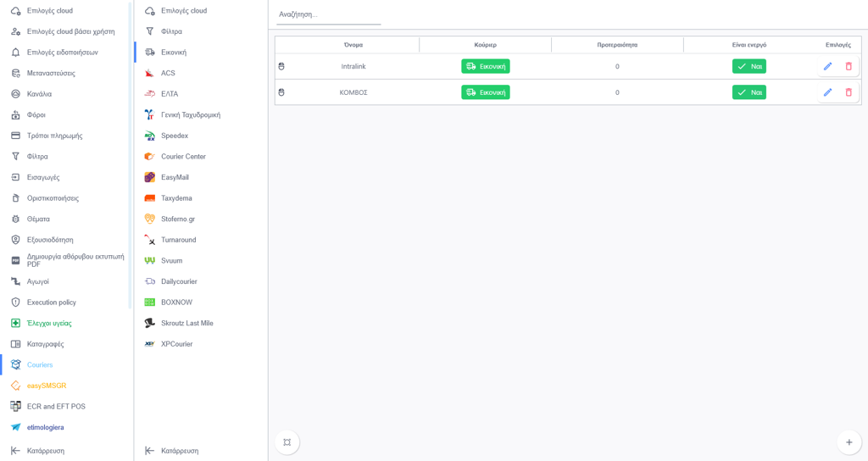868x461 pixels.
Task: Open Courier Center entry
Action: tap(183, 157)
